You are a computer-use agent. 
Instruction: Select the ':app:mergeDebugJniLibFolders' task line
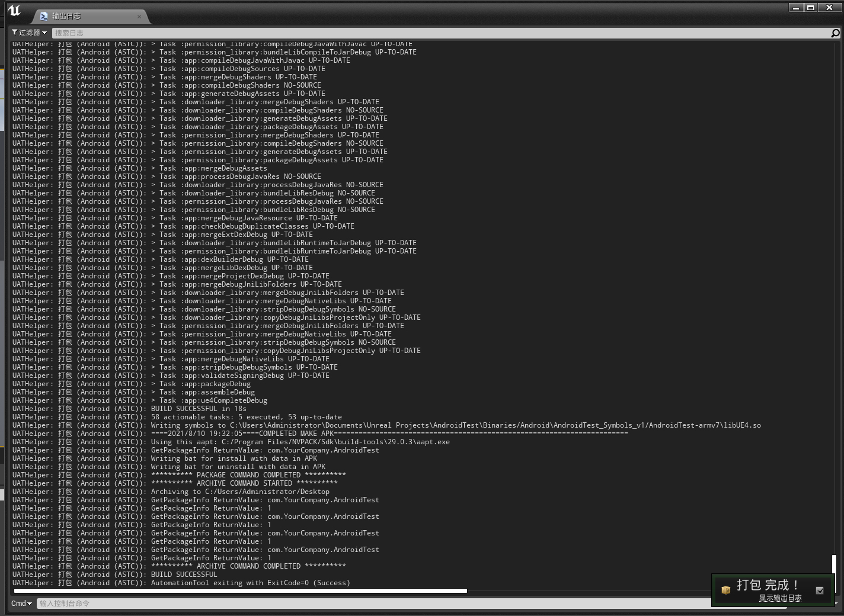tap(177, 284)
